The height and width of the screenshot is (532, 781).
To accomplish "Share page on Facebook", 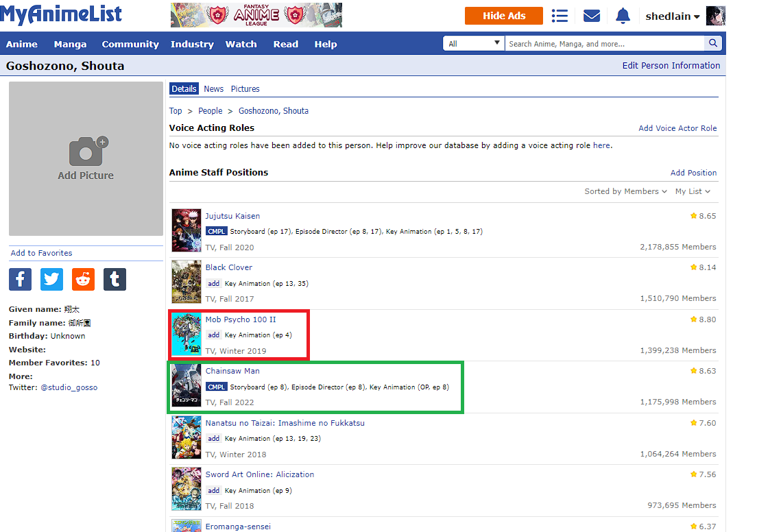I will click(x=20, y=279).
